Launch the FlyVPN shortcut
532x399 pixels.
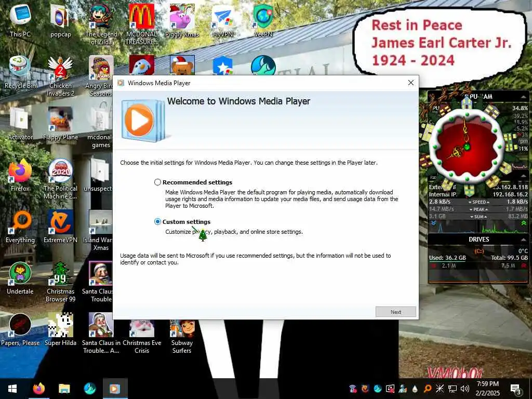pos(222,20)
